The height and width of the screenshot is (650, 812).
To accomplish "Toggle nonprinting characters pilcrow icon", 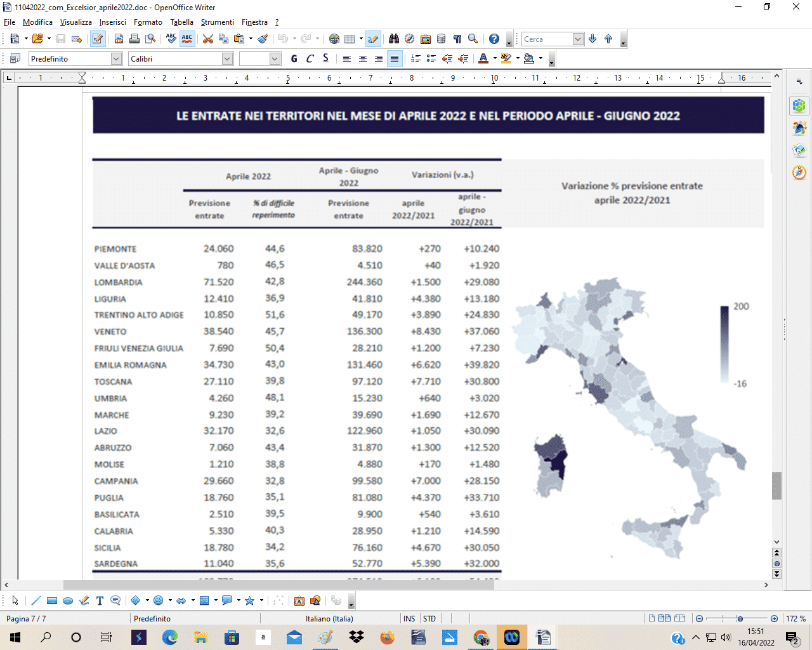I will [x=457, y=39].
